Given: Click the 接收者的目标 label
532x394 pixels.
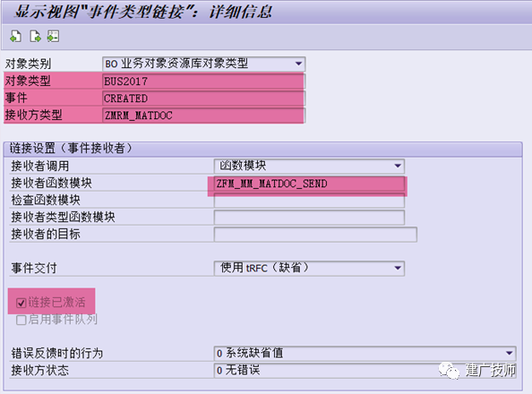Looking at the screenshot, I should point(46,234).
